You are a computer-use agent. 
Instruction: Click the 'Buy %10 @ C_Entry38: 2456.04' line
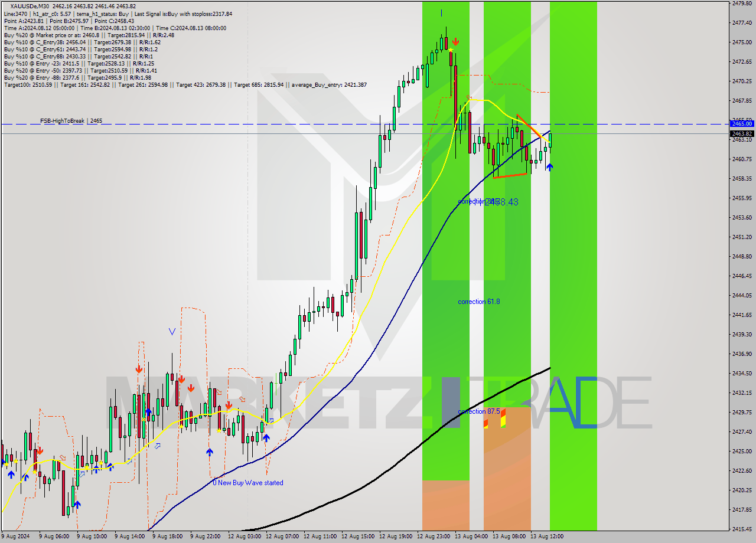point(82,42)
